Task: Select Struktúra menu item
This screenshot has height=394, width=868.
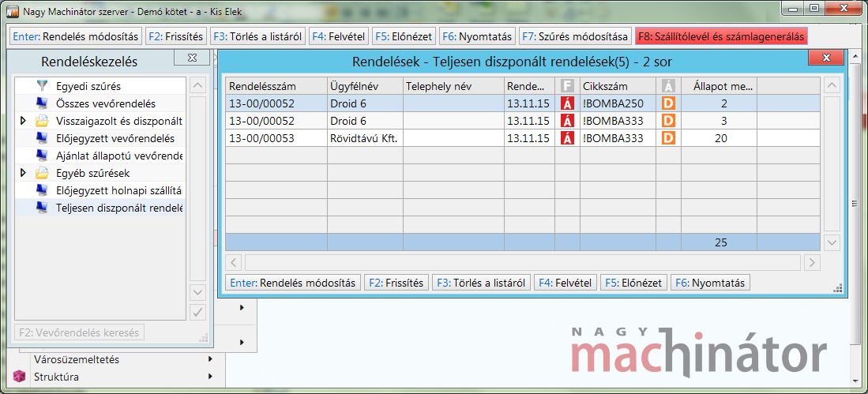Action: (56, 377)
